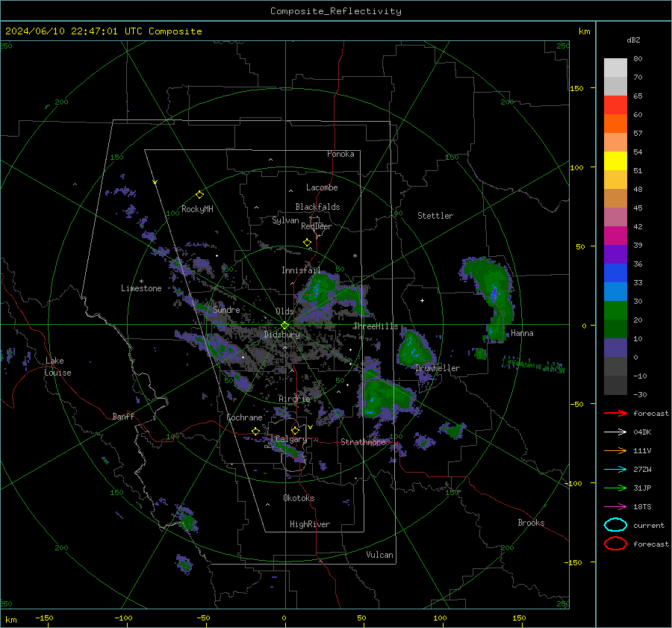The width and height of the screenshot is (672, 628).
Task: Click the Sundre town label
Action: click(226, 309)
